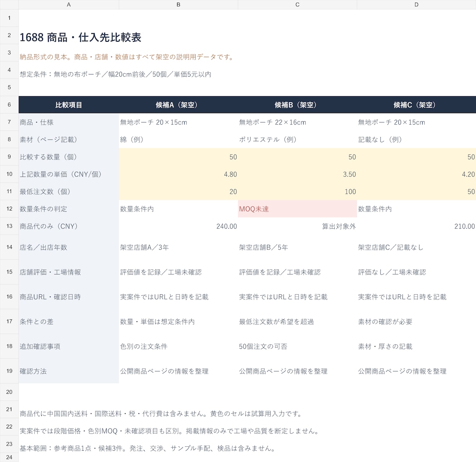Viewport: 476px width, 462px height.
Task: Click the note beginning '基本範囲：参考商品1点'
Action: (147, 448)
